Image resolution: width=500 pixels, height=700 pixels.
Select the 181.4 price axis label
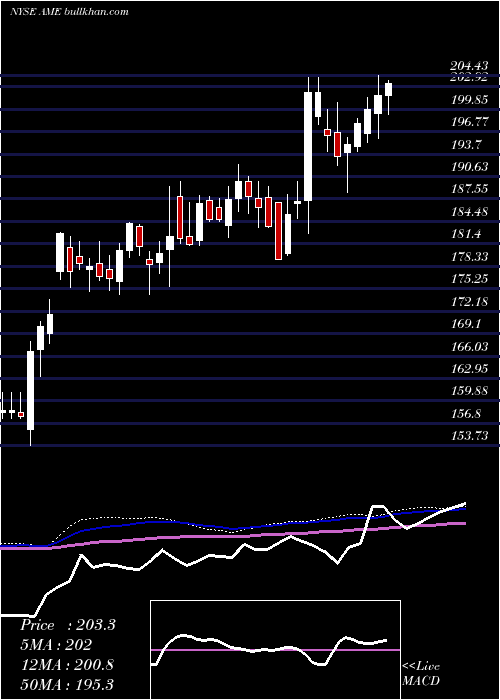click(466, 234)
